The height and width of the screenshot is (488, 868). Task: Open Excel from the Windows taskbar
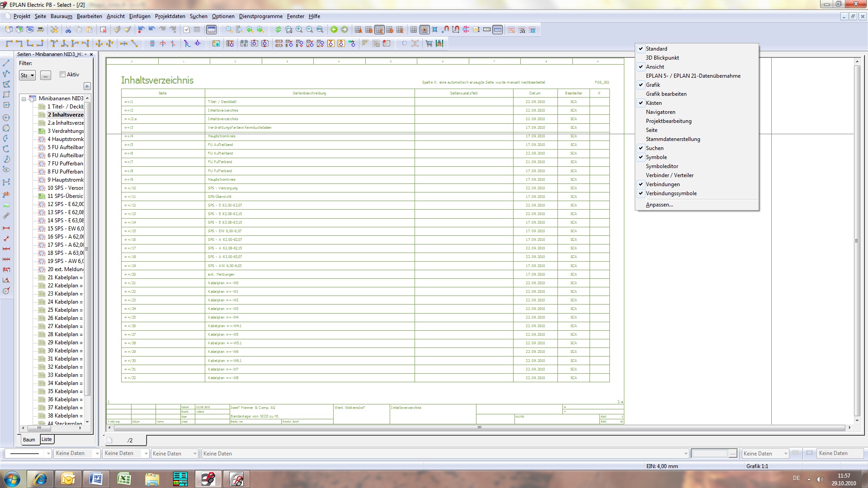[x=124, y=479]
